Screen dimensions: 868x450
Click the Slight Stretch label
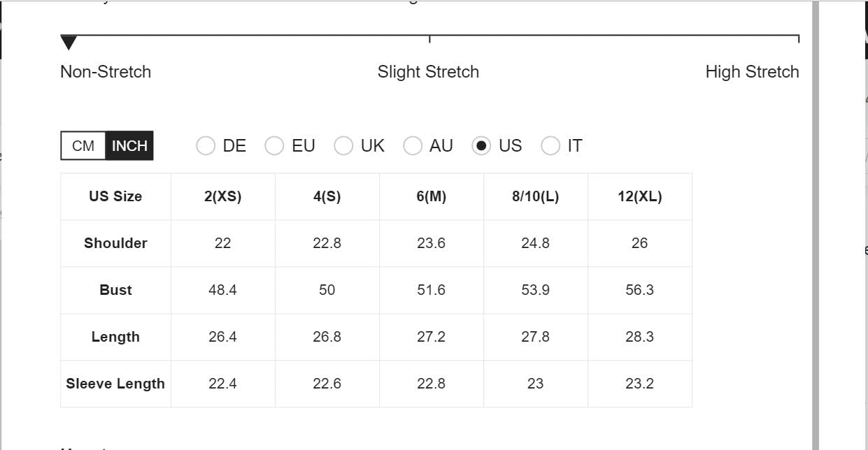coord(428,72)
